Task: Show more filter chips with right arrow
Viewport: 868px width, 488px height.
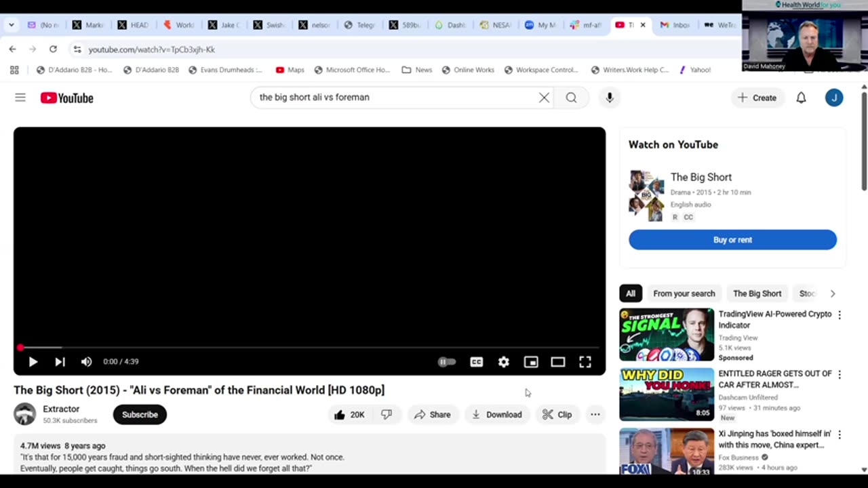Action: coord(833,293)
